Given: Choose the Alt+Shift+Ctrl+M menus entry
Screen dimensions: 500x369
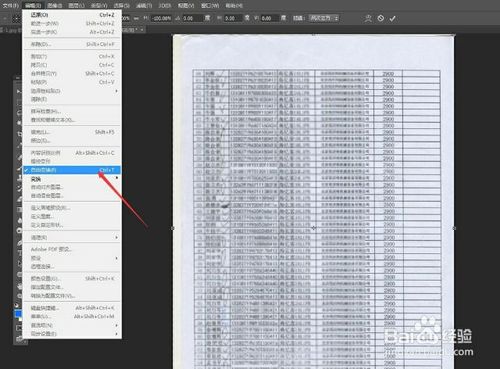Looking at the screenshot, I should [x=72, y=316].
